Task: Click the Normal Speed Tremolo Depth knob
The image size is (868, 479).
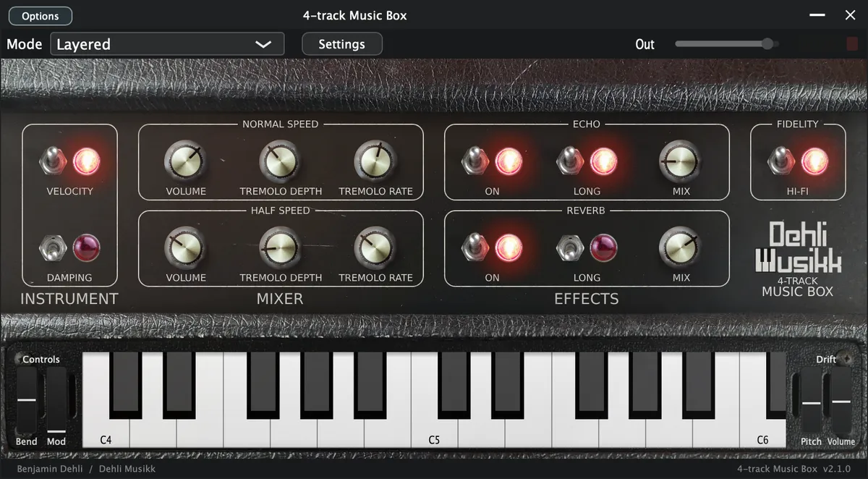Action: pos(281,161)
